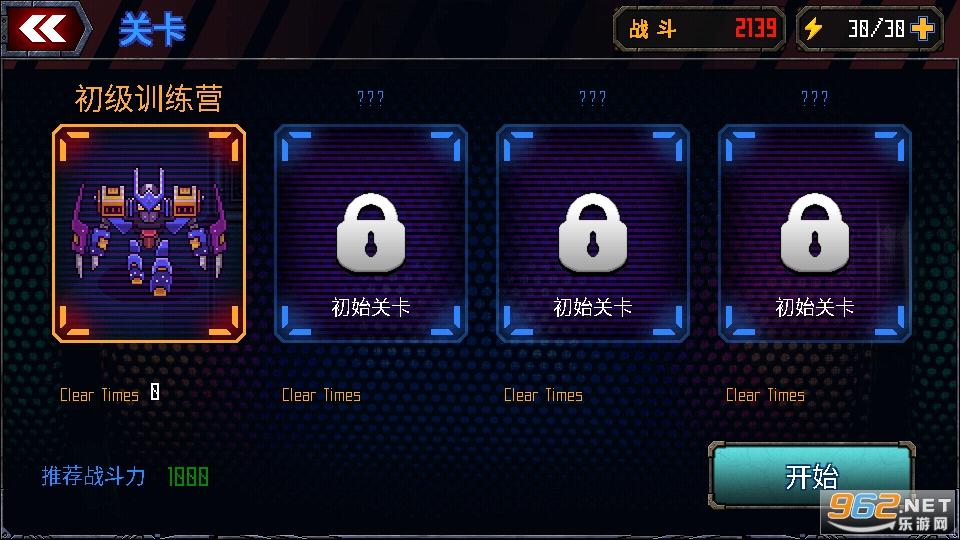Click the padlock on second stage card
This screenshot has width=960, height=540.
(371, 233)
